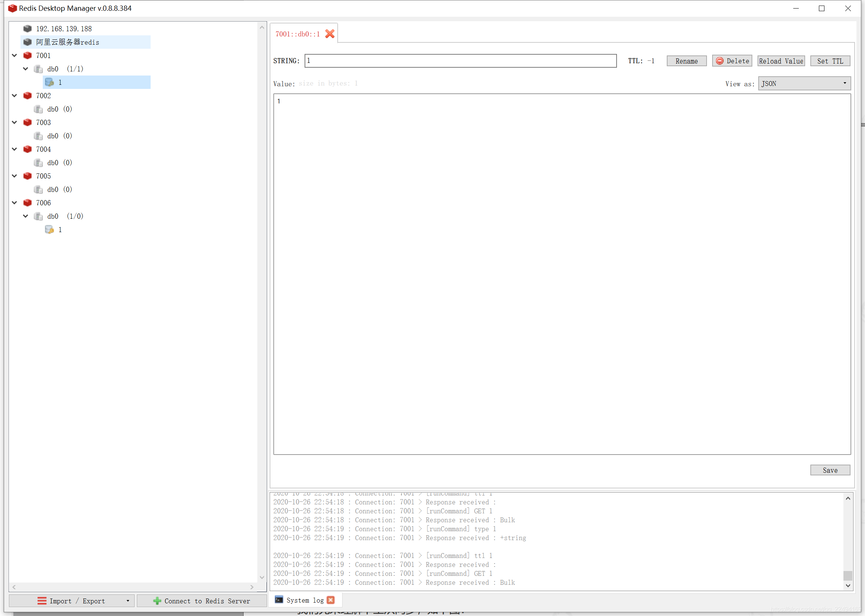Image resolution: width=865 pixels, height=616 pixels.
Task: Click inside the value editor text area
Action: point(562,274)
